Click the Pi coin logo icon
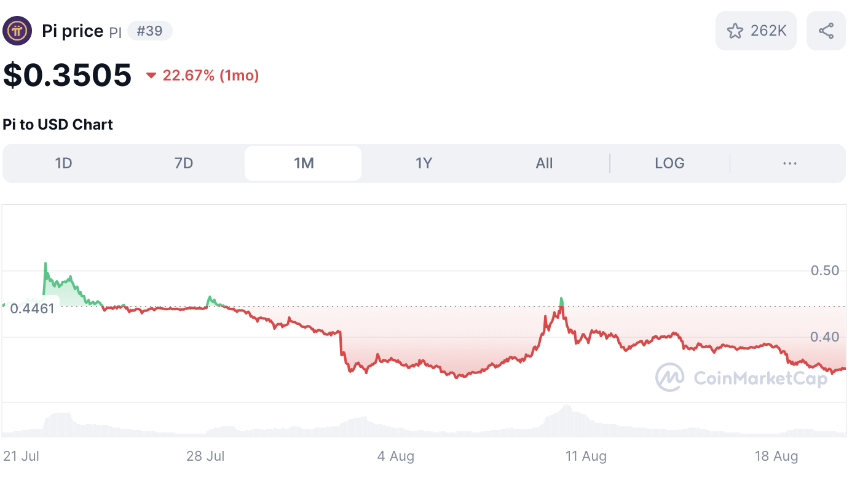The width and height of the screenshot is (868, 489). pos(17,31)
